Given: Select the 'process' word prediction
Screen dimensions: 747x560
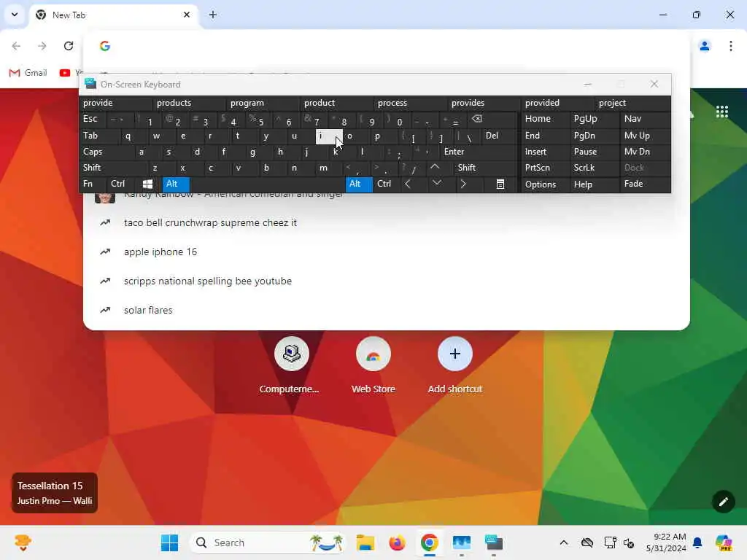Looking at the screenshot, I should 411,103.
